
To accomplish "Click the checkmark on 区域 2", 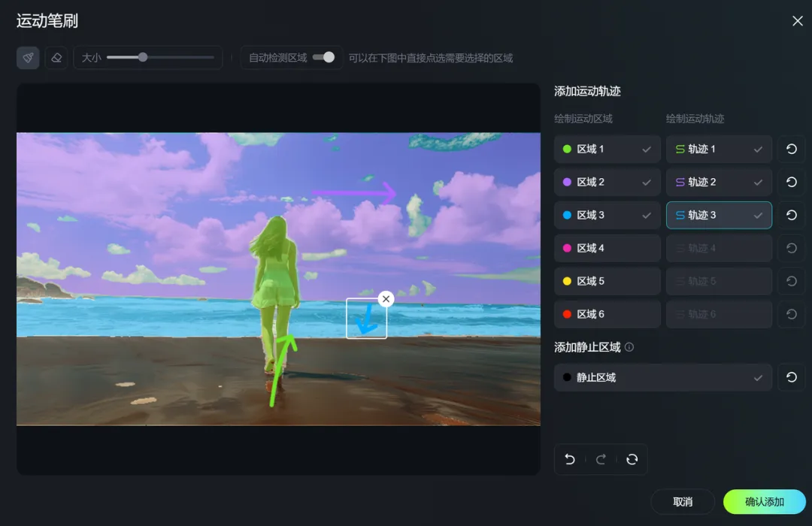I will (647, 183).
